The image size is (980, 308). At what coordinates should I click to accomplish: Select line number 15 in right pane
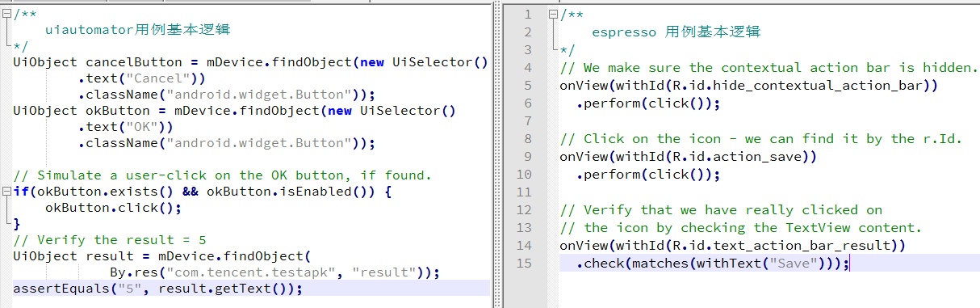525,263
